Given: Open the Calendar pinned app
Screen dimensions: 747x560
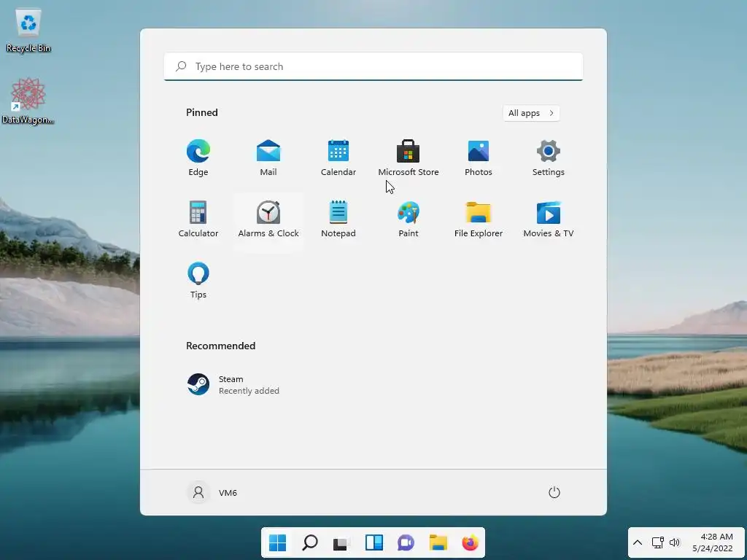Looking at the screenshot, I should point(338,158).
